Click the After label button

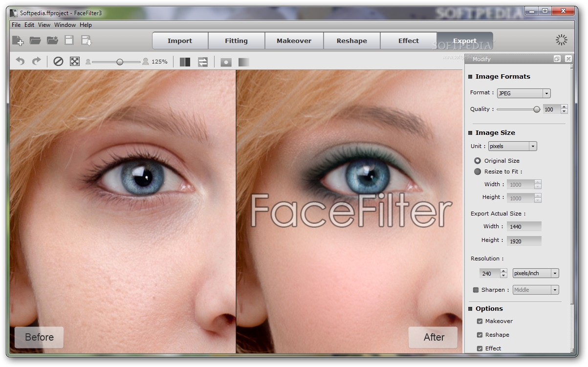pos(434,338)
